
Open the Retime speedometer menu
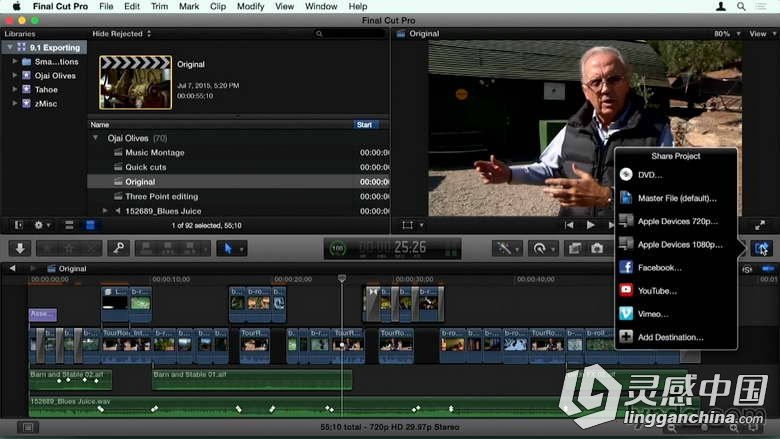(x=542, y=248)
